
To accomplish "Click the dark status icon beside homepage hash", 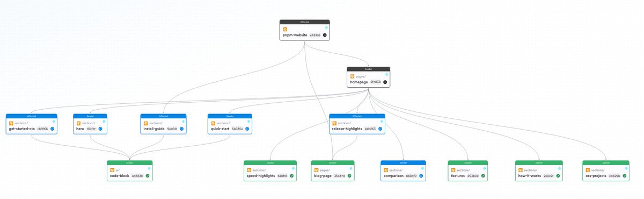I will click(x=385, y=82).
